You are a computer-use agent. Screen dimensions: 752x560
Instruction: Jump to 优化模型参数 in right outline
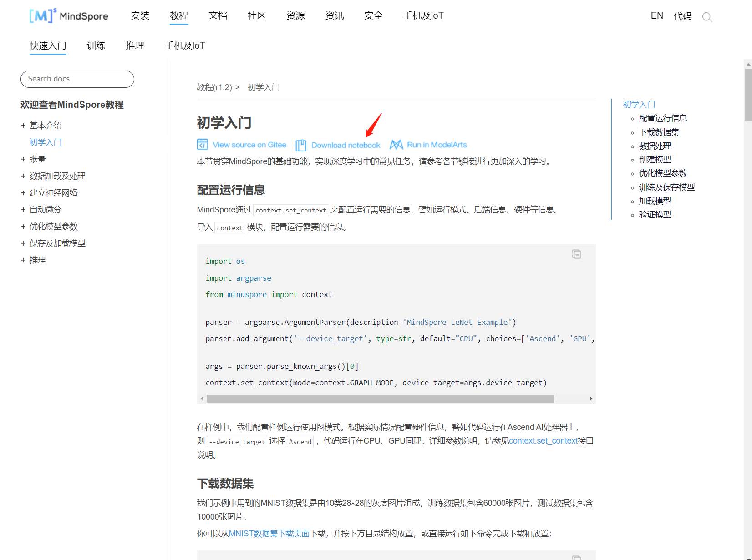663,173
